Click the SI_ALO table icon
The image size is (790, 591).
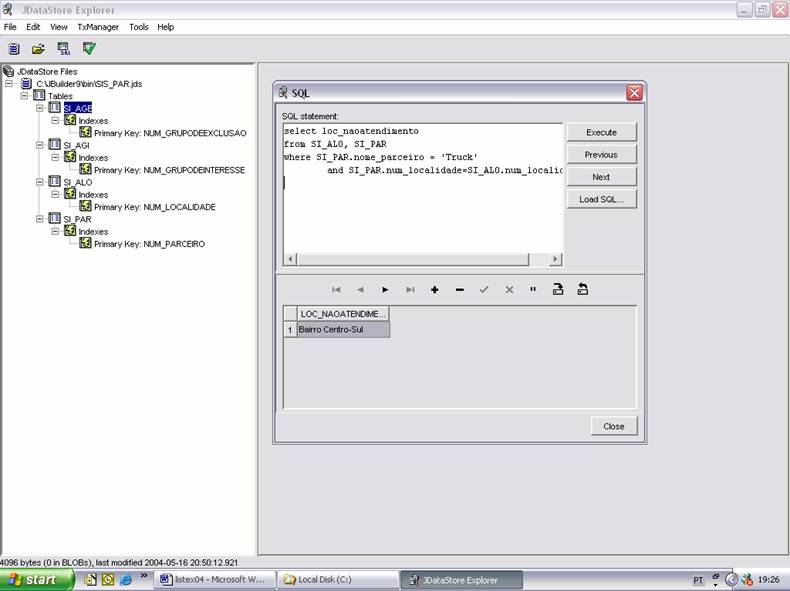point(54,181)
